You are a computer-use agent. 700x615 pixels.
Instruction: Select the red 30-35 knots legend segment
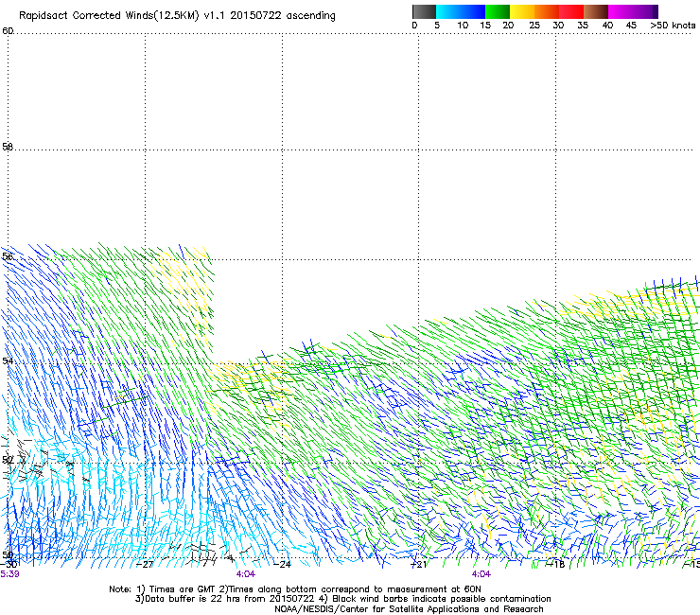[x=571, y=11]
